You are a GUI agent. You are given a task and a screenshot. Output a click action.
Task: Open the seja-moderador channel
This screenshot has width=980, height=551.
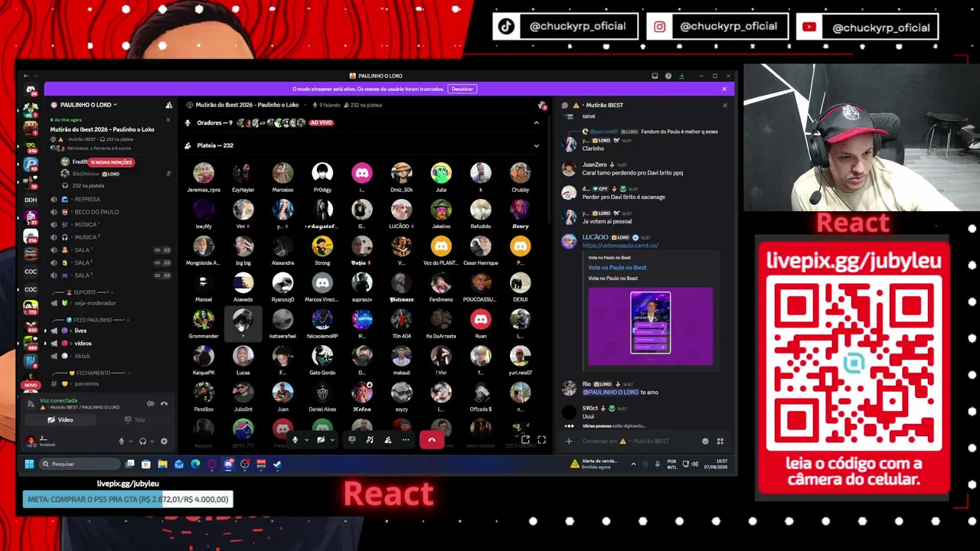[95, 303]
